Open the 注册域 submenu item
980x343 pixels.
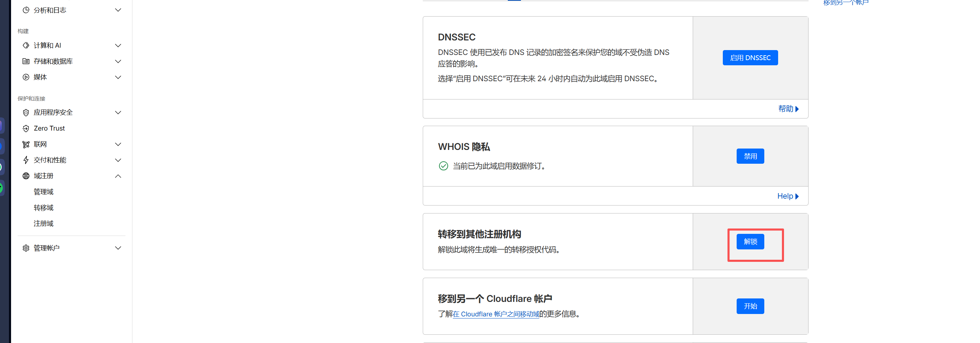pos(43,223)
